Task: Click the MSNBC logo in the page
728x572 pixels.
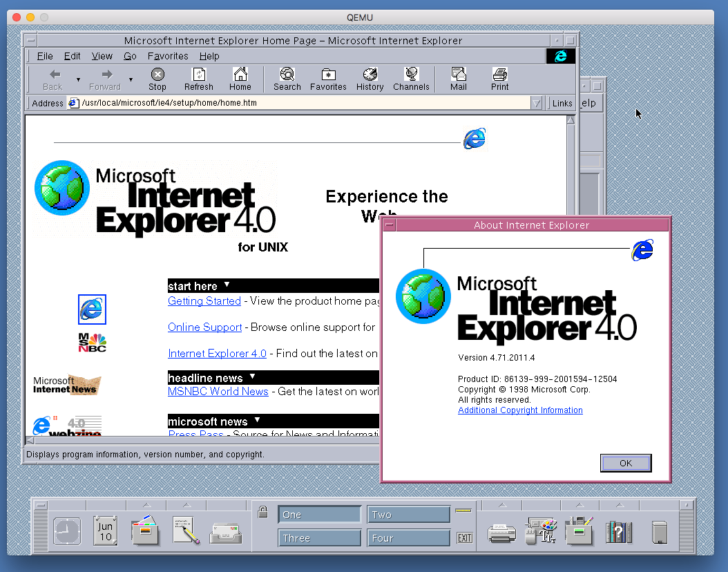Action: click(x=92, y=343)
